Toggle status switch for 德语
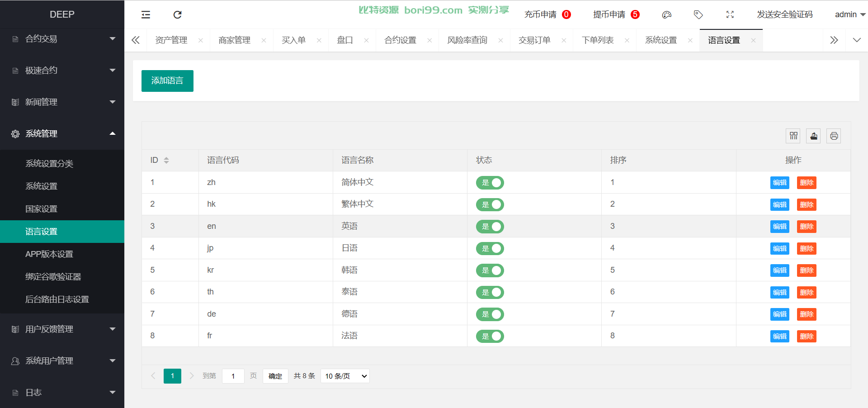This screenshot has width=868, height=408. [490, 314]
